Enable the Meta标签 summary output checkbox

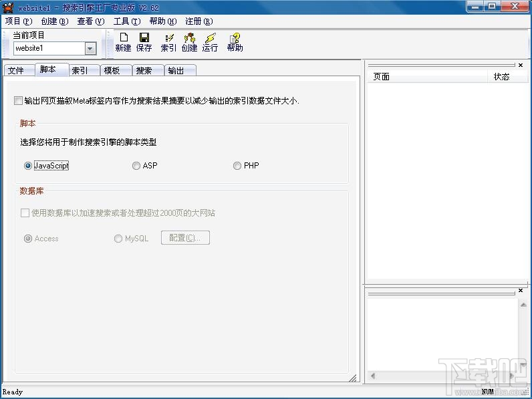click(18, 100)
